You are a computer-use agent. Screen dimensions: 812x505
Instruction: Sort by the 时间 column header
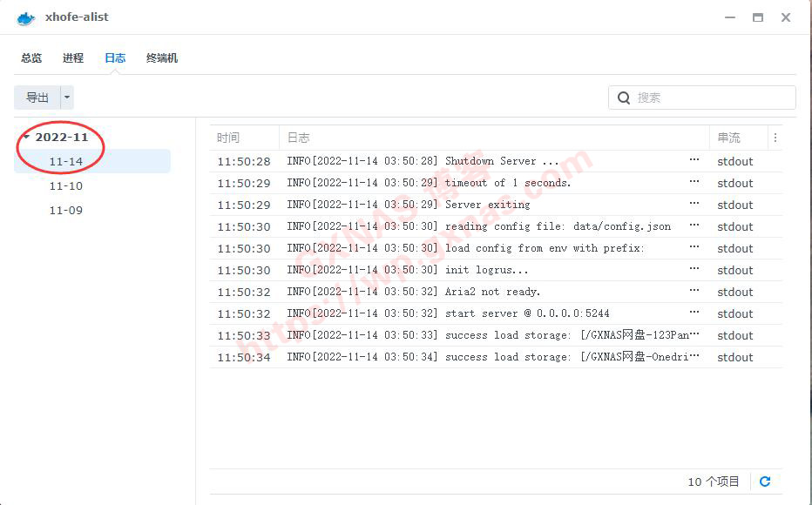pos(228,138)
